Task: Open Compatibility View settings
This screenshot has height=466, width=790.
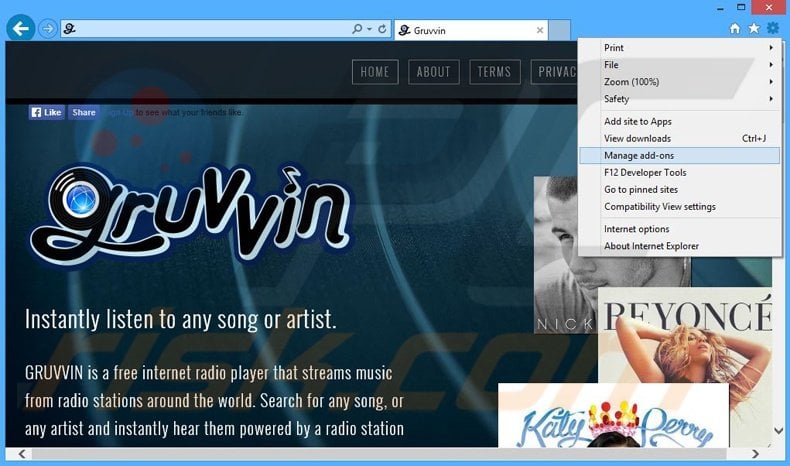Action: 679,207
